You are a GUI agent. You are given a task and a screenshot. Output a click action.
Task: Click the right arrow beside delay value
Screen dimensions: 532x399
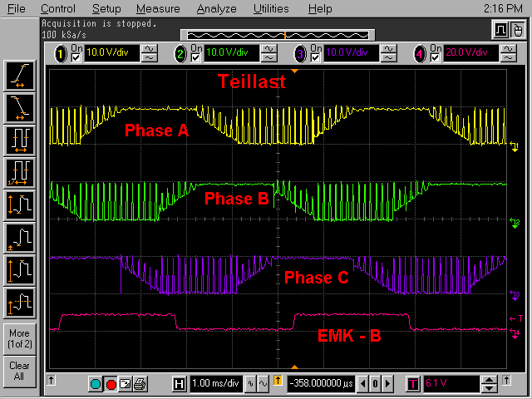388,384
